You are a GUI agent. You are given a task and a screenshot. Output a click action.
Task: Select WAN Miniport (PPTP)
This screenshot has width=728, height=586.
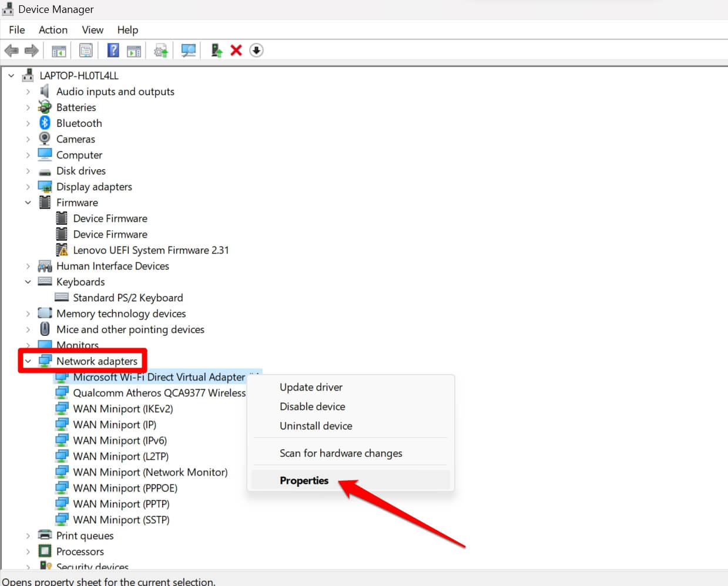[121, 504]
